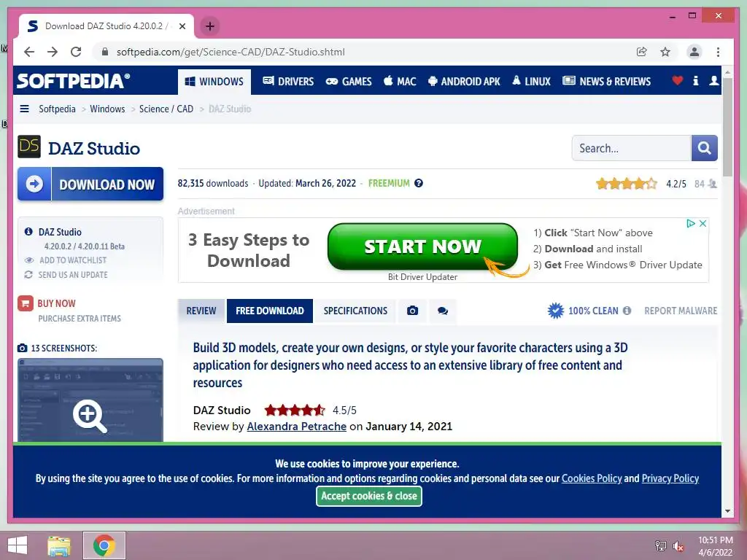Open the hamburger menu beside breadcrumbs
The height and width of the screenshot is (560, 747).
(24, 109)
